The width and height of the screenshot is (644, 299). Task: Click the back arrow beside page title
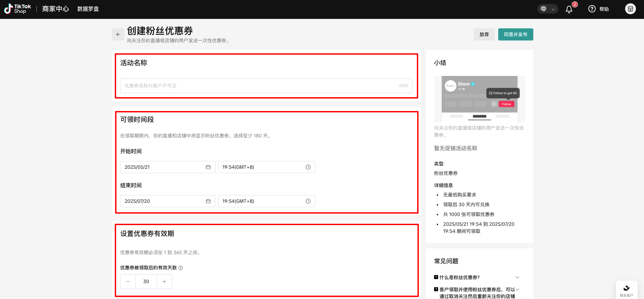(118, 34)
